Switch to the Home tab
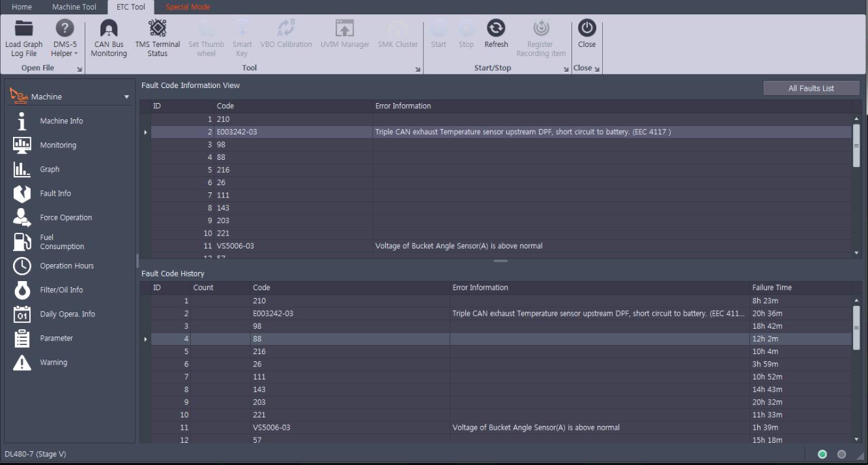The height and width of the screenshot is (465, 868). [x=22, y=7]
